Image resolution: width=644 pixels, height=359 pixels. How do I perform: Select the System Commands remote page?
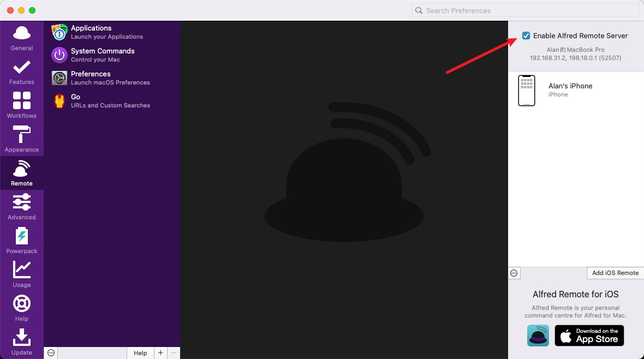pos(112,55)
